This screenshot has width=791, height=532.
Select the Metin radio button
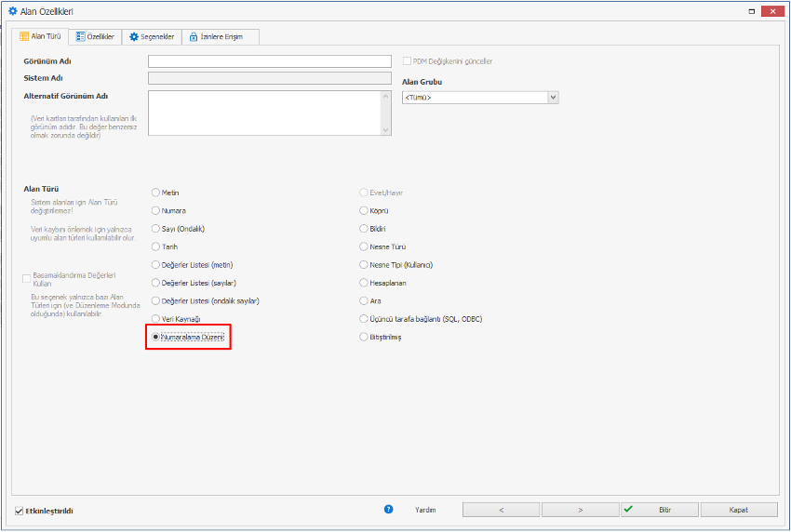156,193
